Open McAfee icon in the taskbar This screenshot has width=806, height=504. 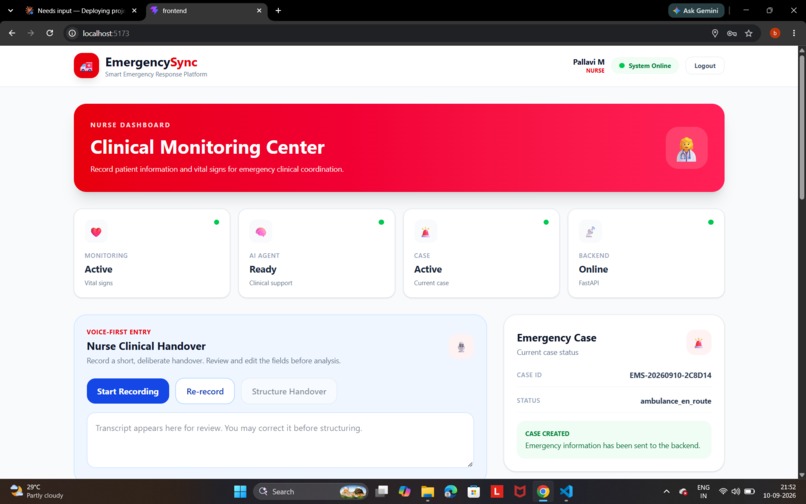[520, 492]
